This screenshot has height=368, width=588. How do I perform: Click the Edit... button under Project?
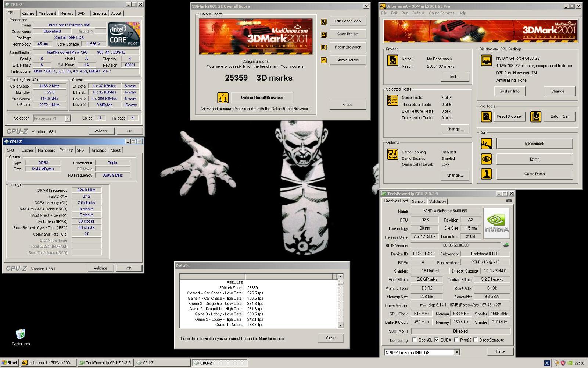point(455,77)
